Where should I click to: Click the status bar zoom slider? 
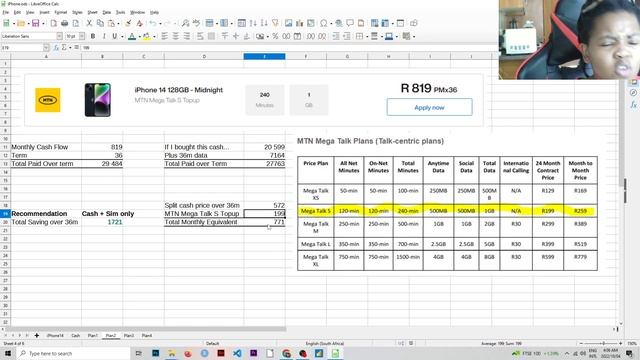(x=600, y=344)
